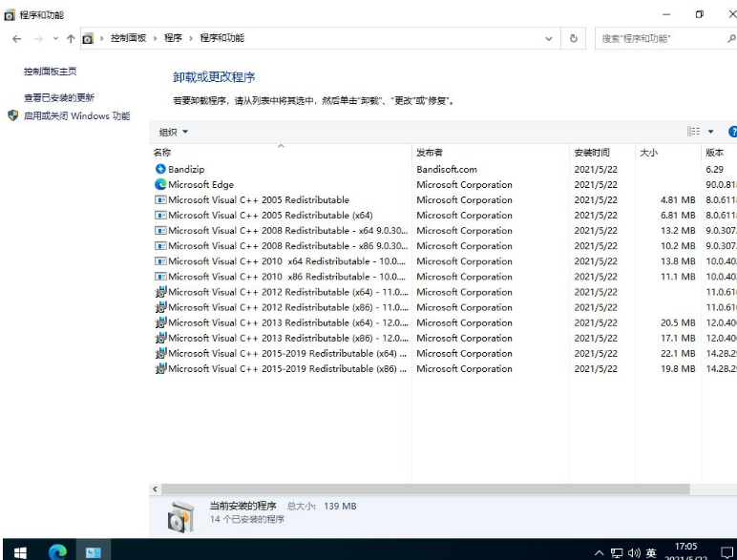This screenshot has width=737, height=560.
Task: Click the 22.1 MB size cell
Action: (x=678, y=353)
